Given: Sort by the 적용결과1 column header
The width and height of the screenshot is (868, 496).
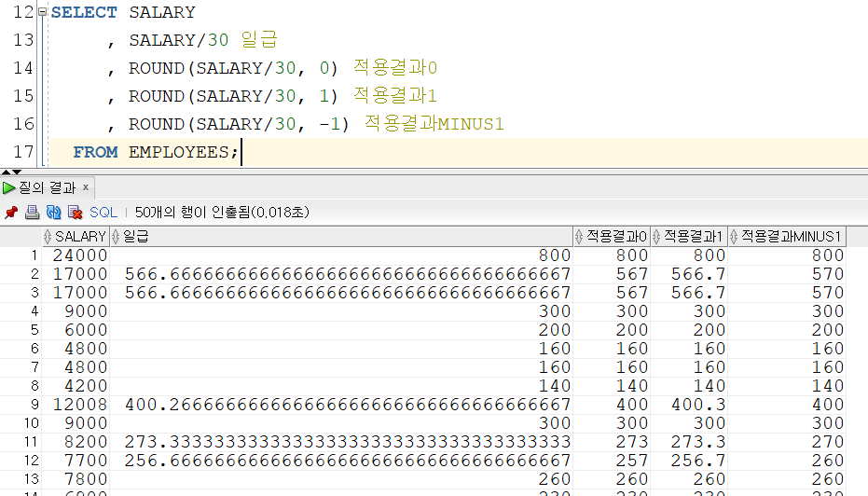Looking at the screenshot, I should point(689,237).
